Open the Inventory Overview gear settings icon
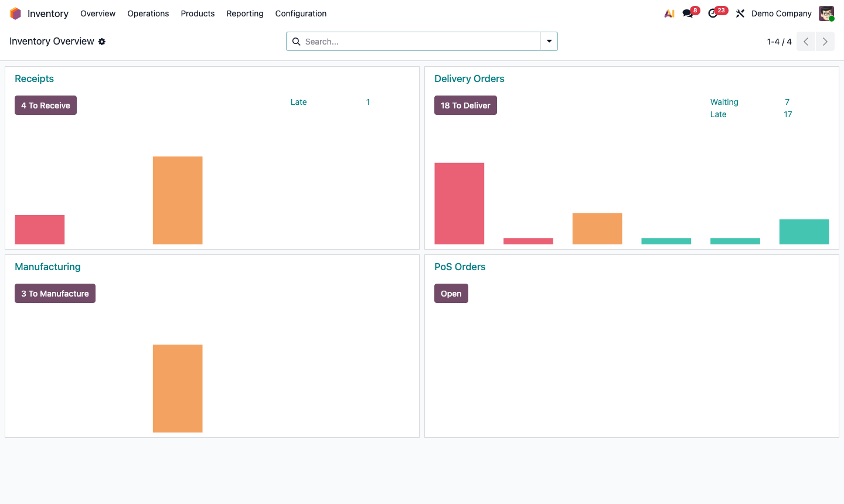The width and height of the screenshot is (844, 504). pyautogui.click(x=102, y=42)
